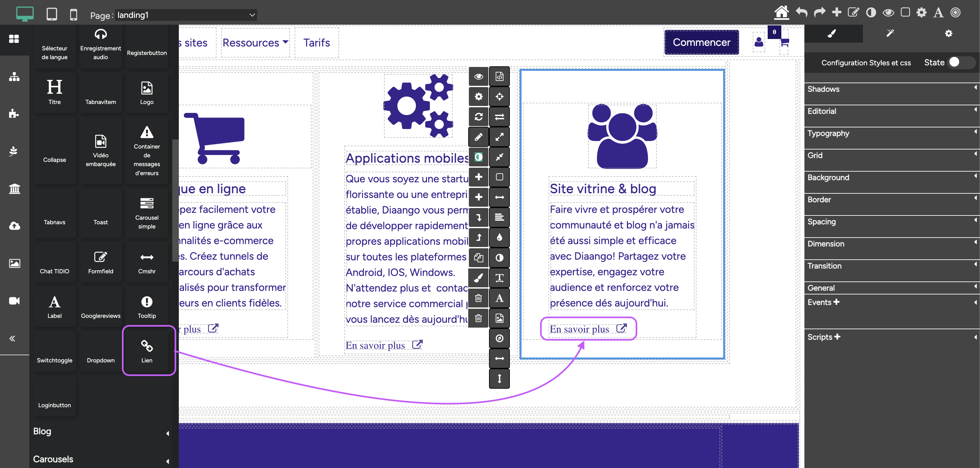The width and height of the screenshot is (980, 468).
Task: Select the delete/trash icon in floating toolbar
Action: (479, 298)
